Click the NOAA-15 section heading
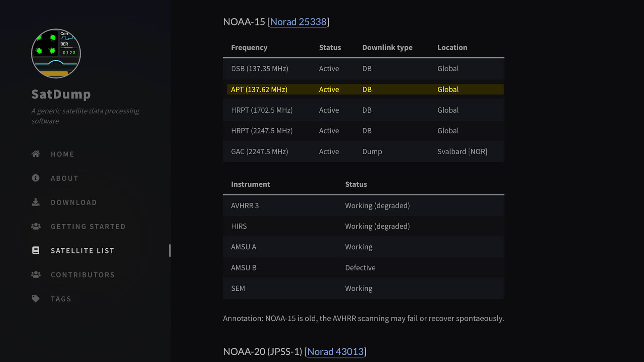 click(244, 22)
